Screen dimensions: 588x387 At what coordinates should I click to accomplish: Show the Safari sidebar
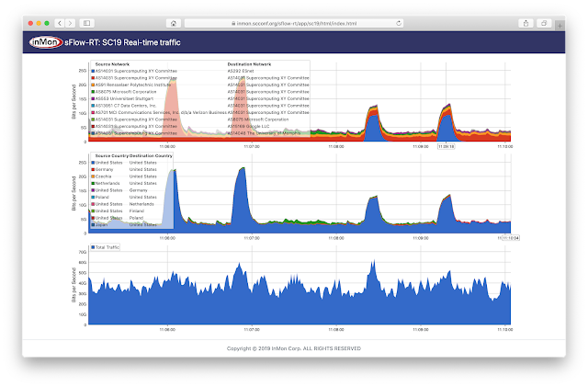point(86,23)
